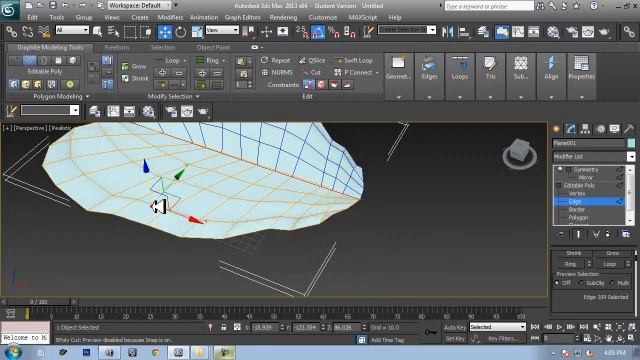Toggle the Angle Snap button

318,31
